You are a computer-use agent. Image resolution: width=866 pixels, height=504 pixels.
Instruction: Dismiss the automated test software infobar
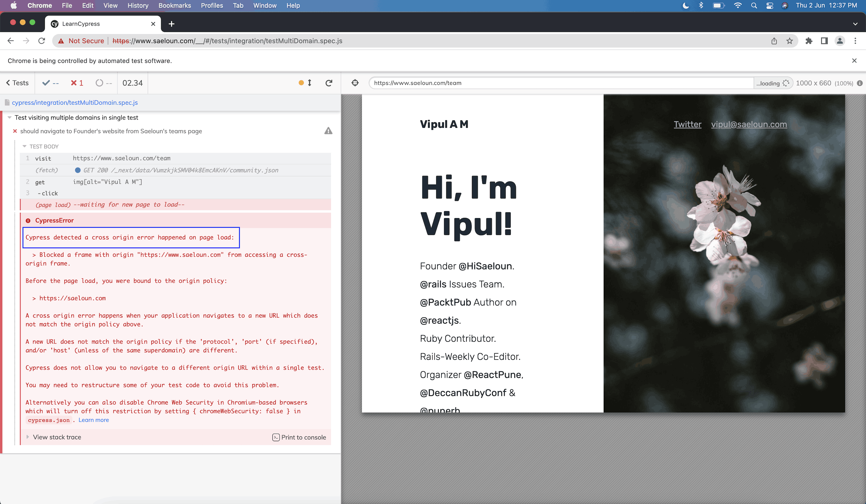pyautogui.click(x=854, y=61)
